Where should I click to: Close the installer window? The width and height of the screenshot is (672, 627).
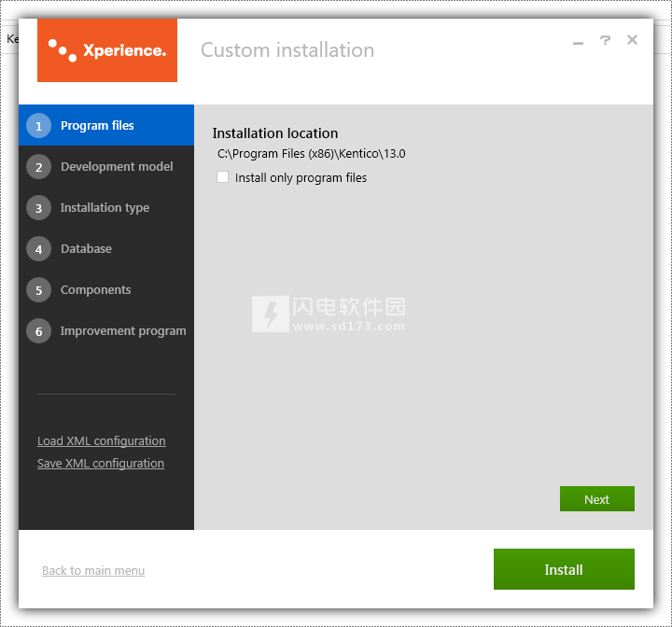(632, 40)
